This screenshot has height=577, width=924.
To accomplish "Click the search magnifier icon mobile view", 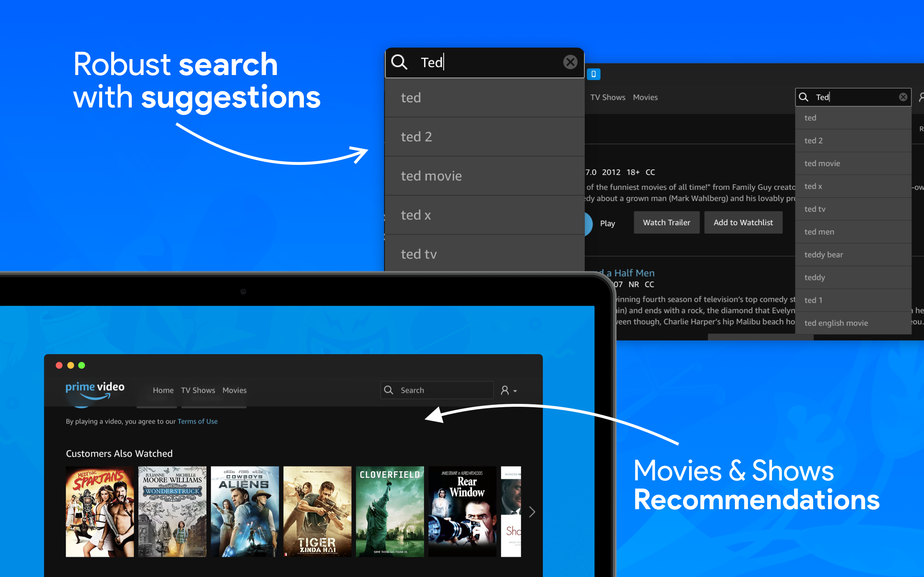I will pos(803,97).
